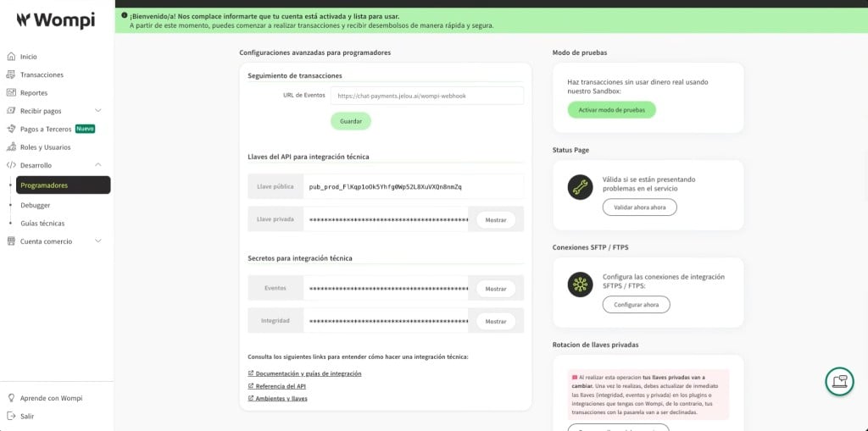The image size is (868, 431).
Task: Click the Configurar ahora button
Action: [636, 305]
